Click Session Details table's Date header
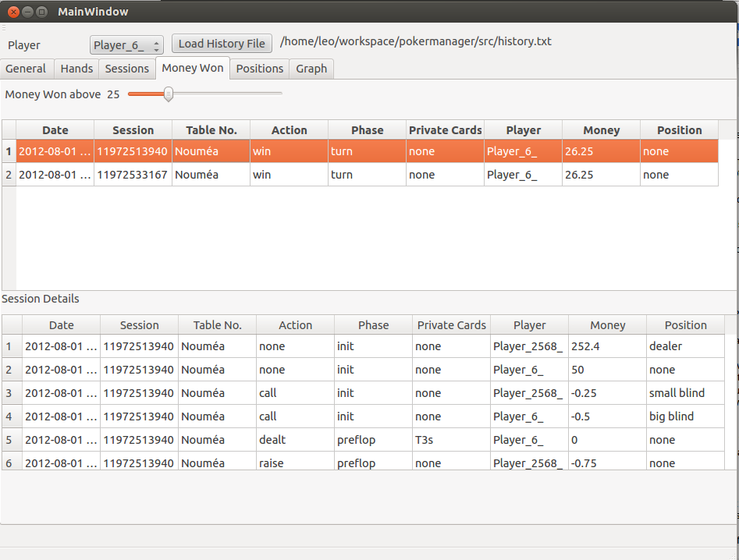 [x=62, y=325]
